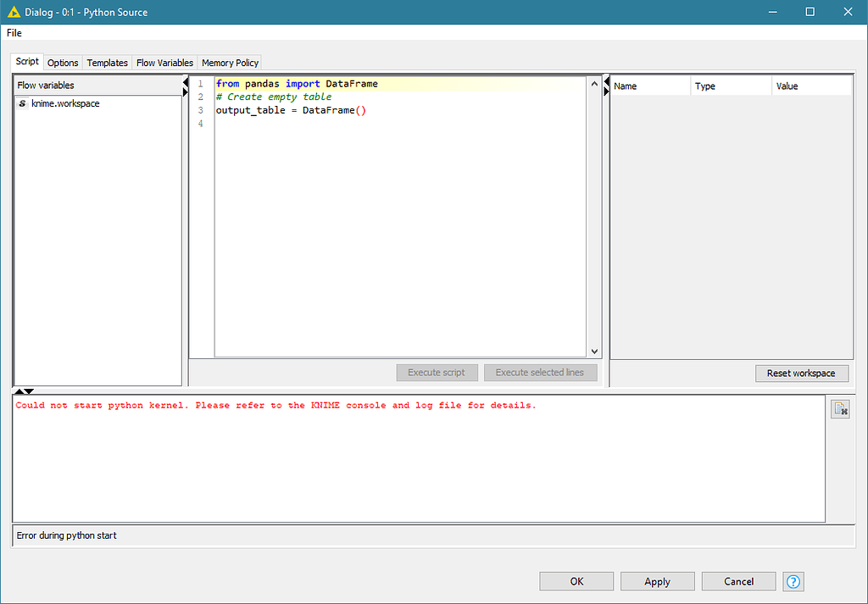Confirm the dialog with OK

pos(576,581)
